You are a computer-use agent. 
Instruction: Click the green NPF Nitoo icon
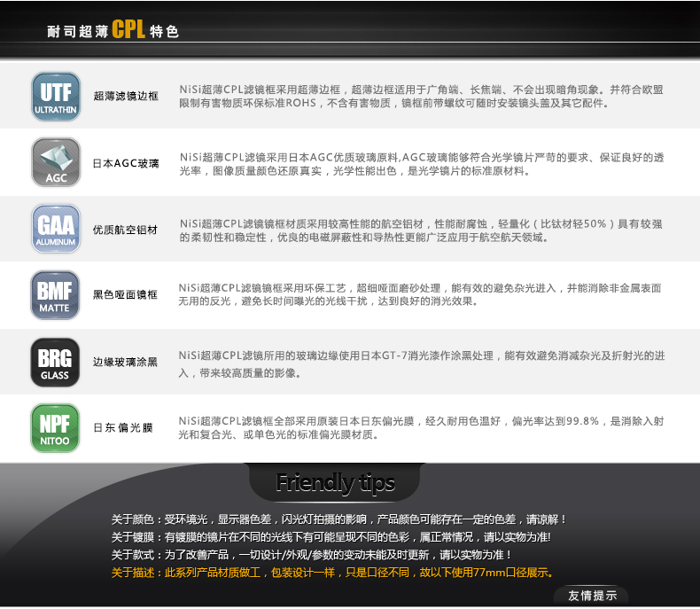coord(55,428)
